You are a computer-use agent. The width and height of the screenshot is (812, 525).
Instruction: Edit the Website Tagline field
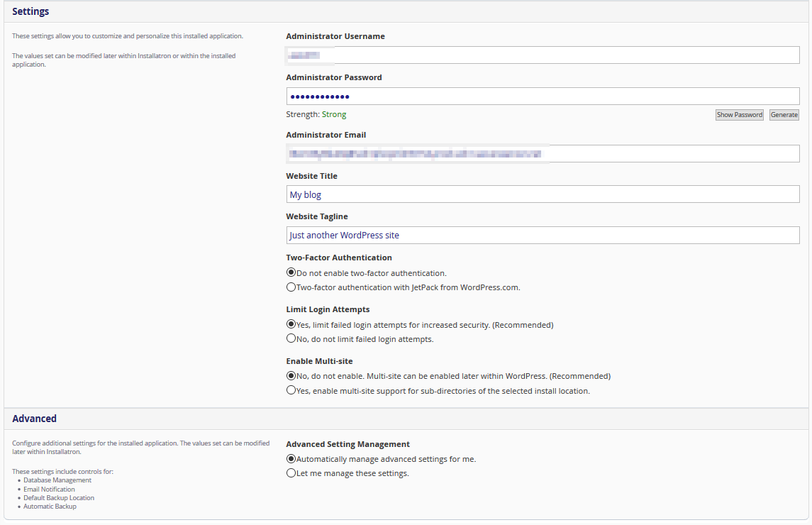point(543,236)
